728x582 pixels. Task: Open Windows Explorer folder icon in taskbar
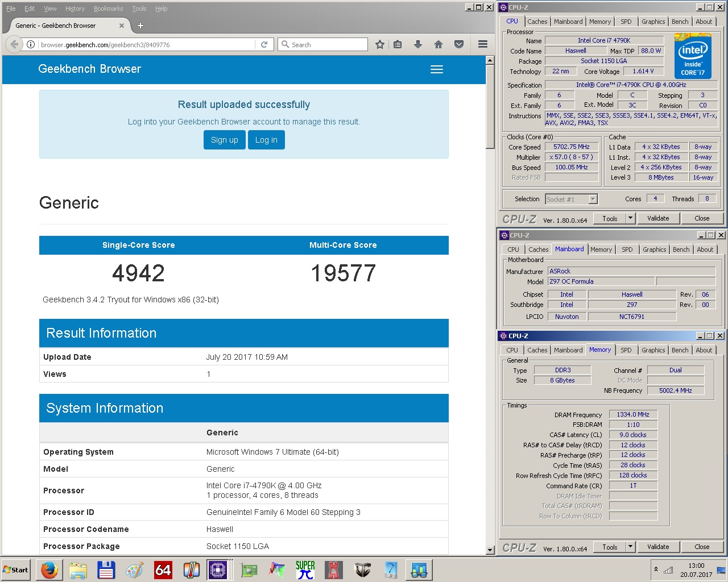click(x=78, y=569)
